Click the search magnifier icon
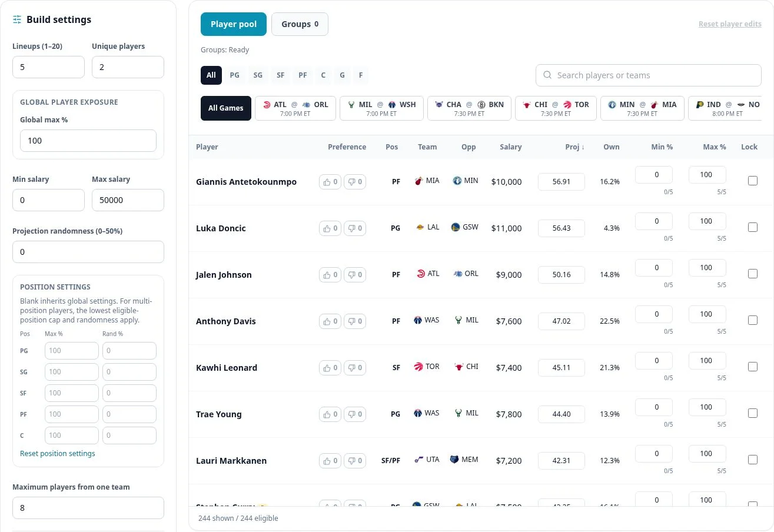774x532 pixels. click(547, 75)
